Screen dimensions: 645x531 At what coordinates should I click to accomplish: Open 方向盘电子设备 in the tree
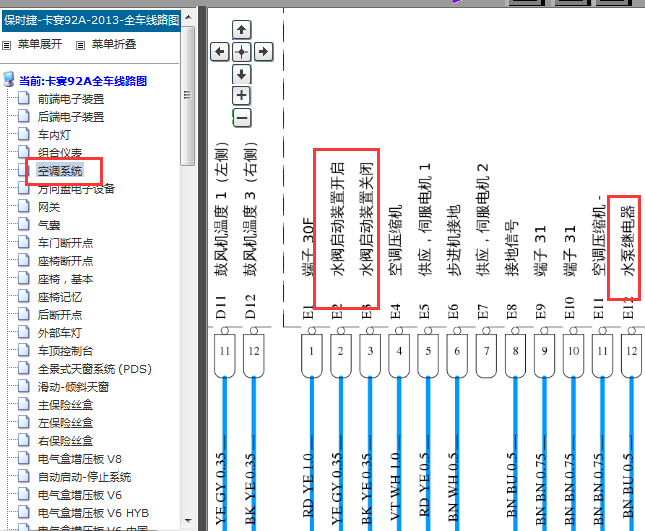click(76, 189)
